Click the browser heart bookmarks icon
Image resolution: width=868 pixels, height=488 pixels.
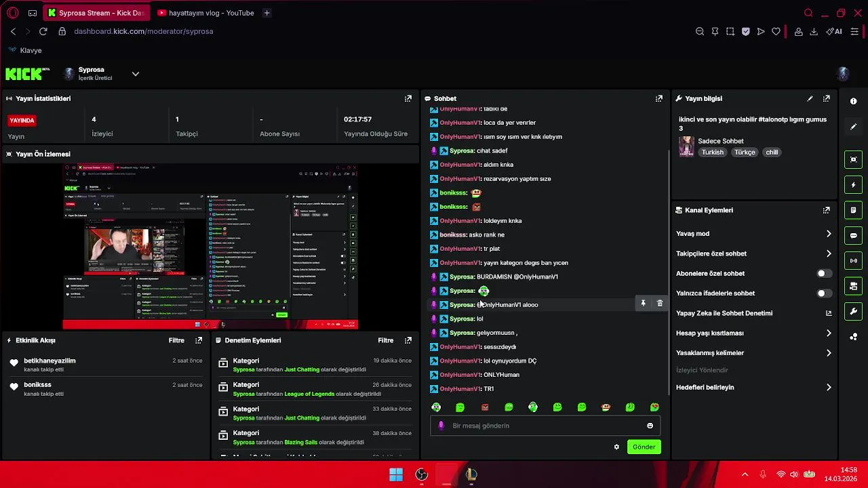click(776, 31)
